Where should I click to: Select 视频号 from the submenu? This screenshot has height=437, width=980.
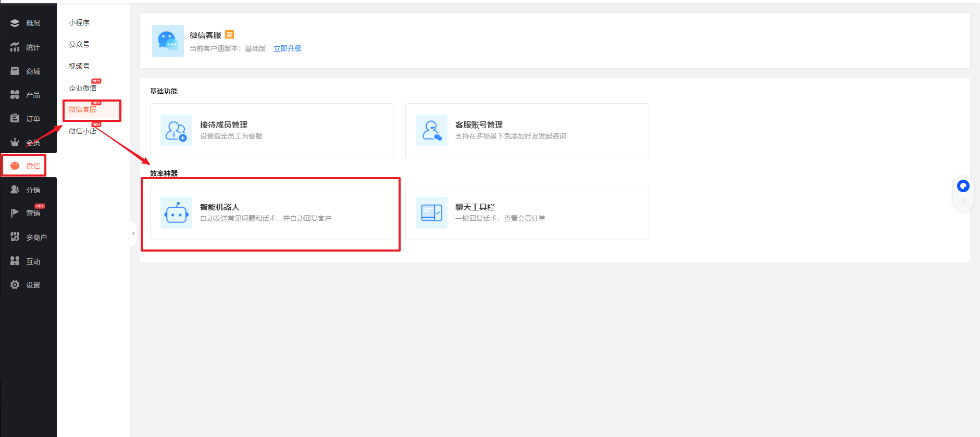79,66
